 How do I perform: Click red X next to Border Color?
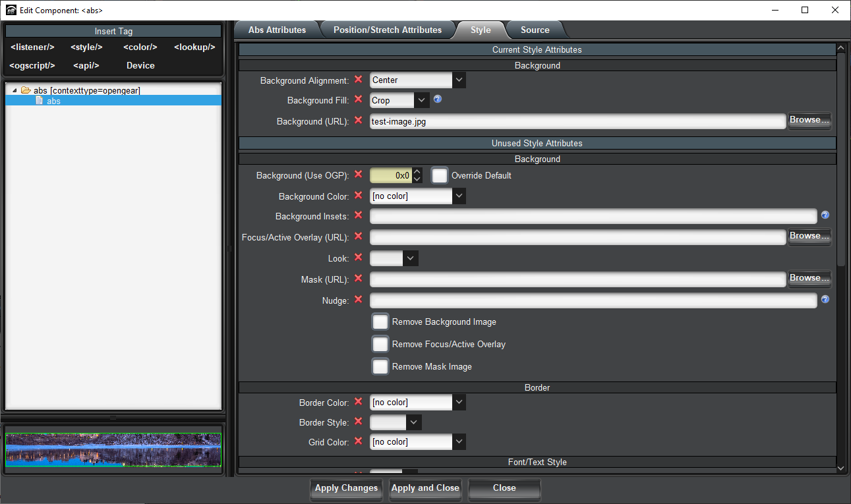(x=359, y=402)
